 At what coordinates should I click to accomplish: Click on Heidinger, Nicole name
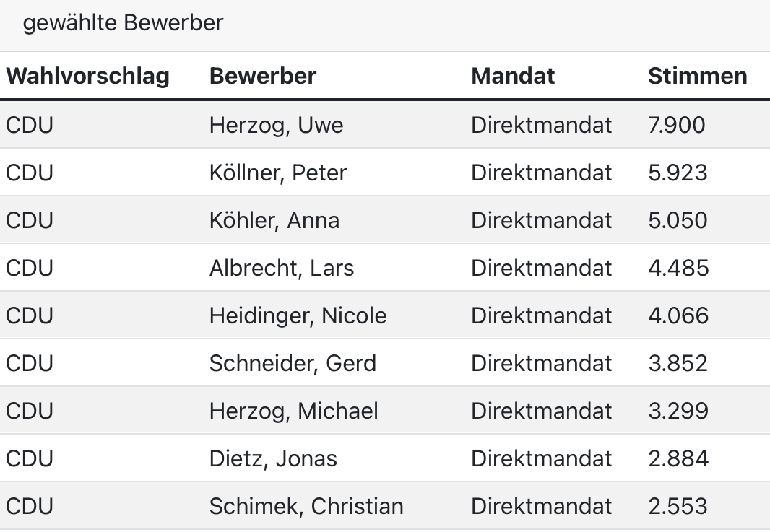click(x=298, y=315)
